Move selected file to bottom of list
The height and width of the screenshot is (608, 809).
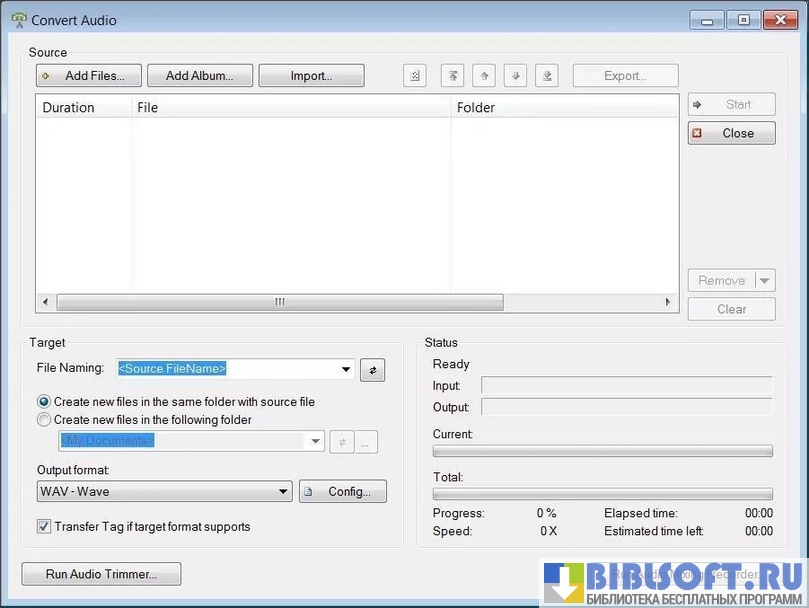tap(546, 76)
